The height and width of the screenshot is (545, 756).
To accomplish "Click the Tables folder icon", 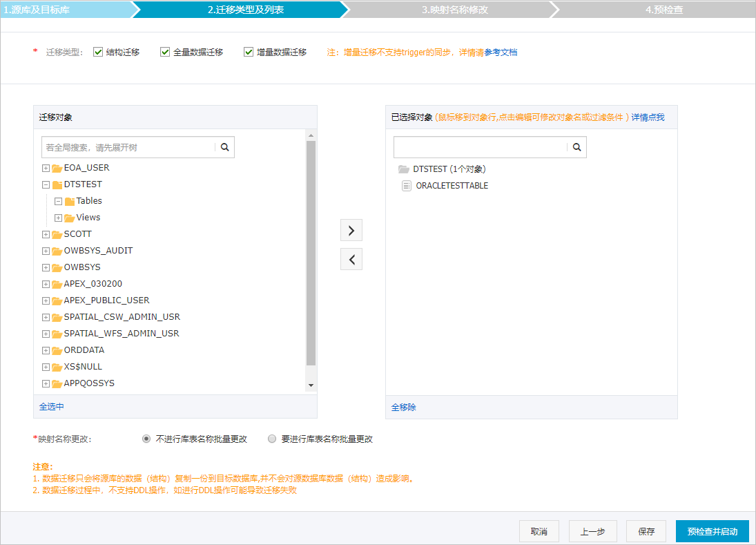I will (70, 201).
